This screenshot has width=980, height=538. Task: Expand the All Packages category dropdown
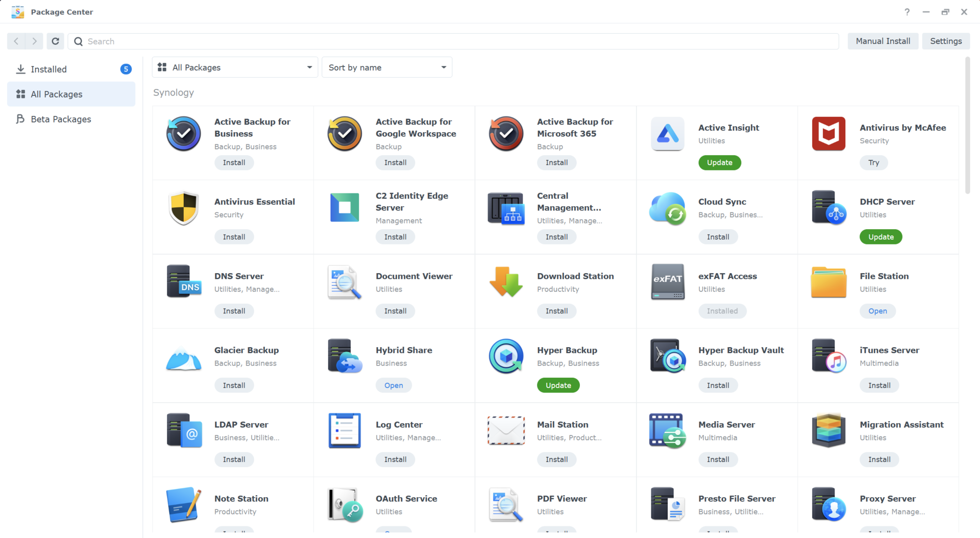point(235,67)
